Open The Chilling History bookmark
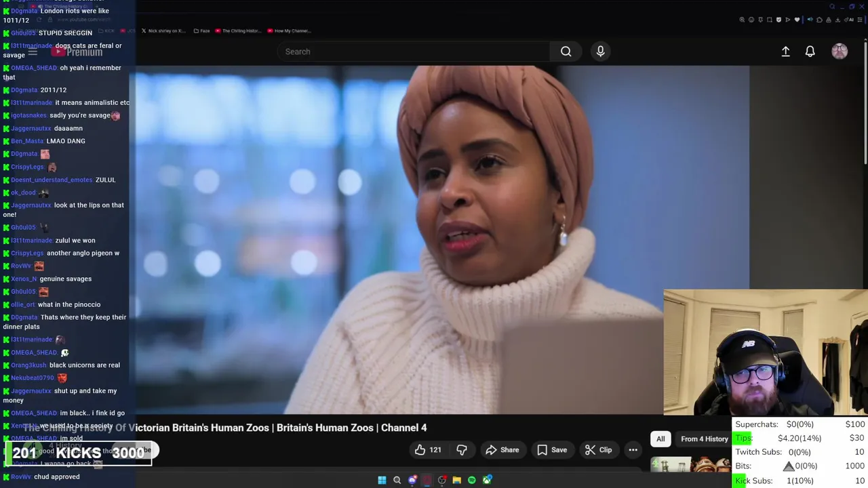The width and height of the screenshot is (868, 488). pyautogui.click(x=237, y=30)
